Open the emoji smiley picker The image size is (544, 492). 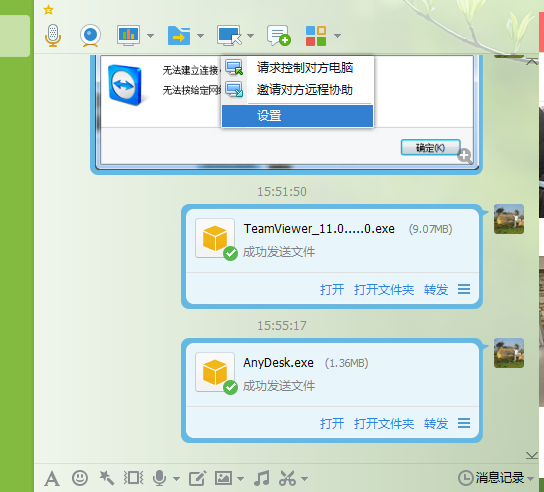click(80, 478)
